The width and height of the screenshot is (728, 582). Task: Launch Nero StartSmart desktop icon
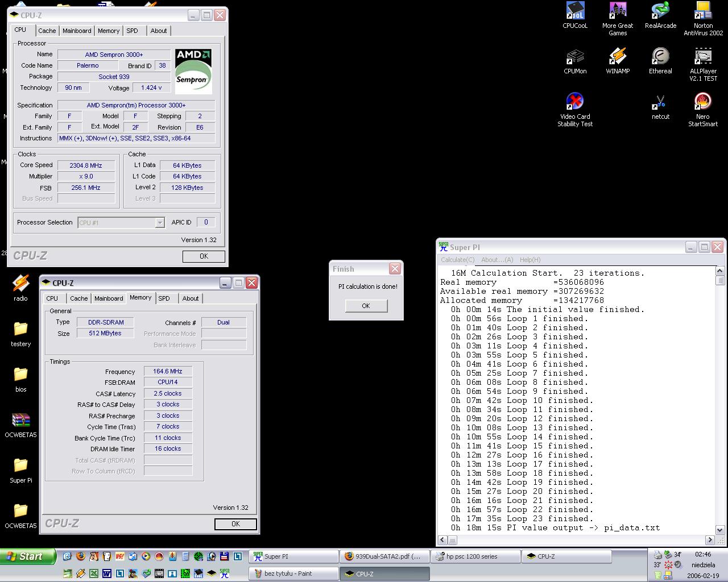(703, 102)
